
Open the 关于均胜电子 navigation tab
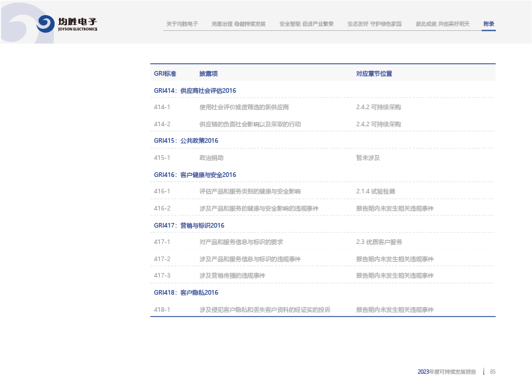click(x=182, y=24)
